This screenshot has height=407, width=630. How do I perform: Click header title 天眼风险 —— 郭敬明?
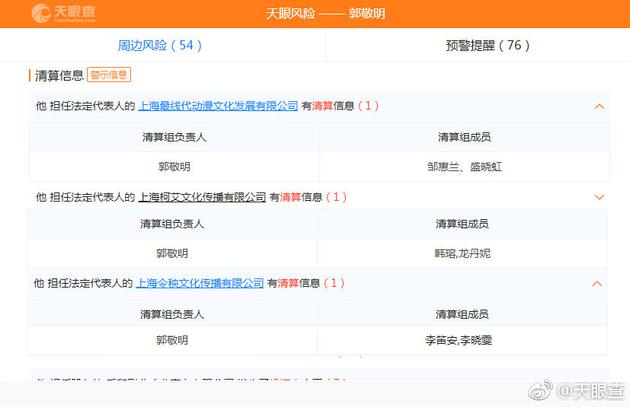(x=325, y=14)
